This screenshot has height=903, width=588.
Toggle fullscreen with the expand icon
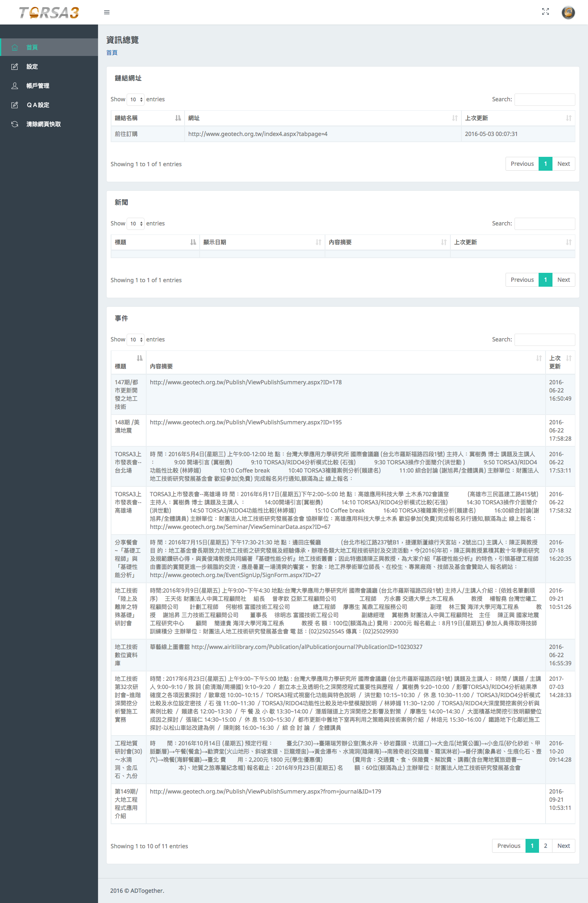[x=545, y=11]
